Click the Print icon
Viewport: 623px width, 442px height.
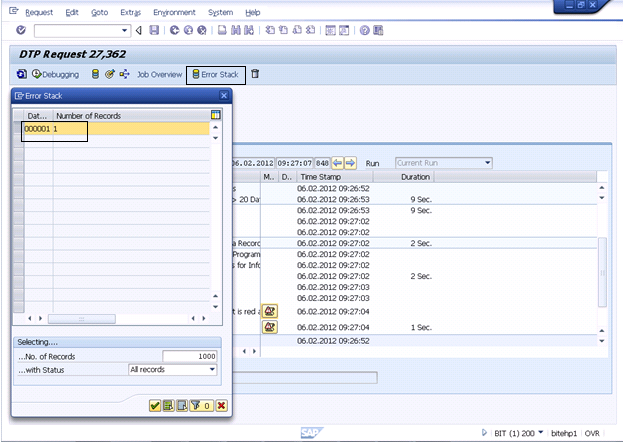(222, 30)
